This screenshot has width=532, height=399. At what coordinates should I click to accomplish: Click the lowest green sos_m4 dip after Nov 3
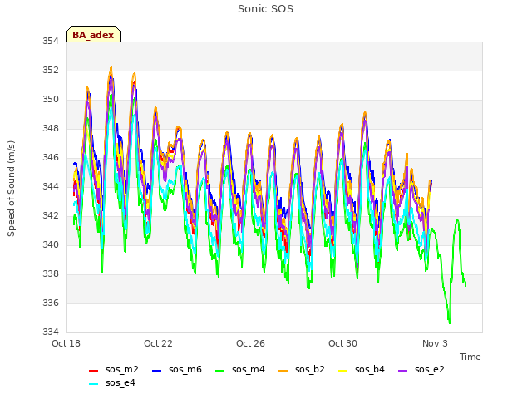(x=450, y=323)
